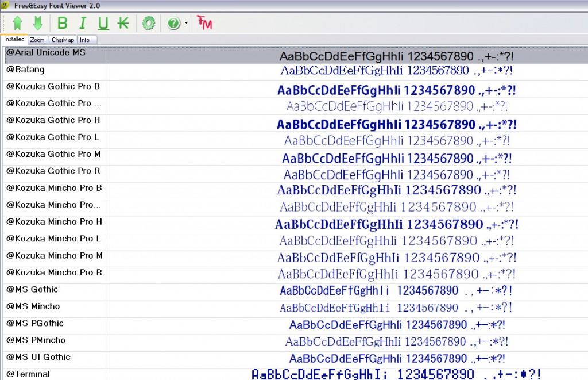Viewport: 588px width, 380px height.
Task: Toggle italic preview with the I icon
Action: click(x=83, y=23)
